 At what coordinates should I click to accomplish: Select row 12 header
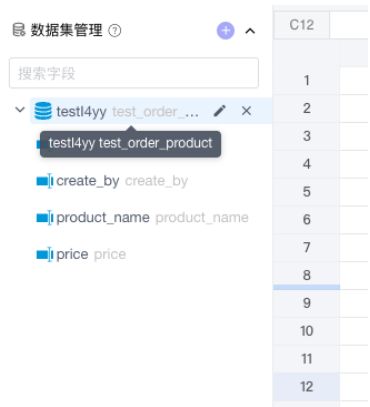click(x=306, y=387)
